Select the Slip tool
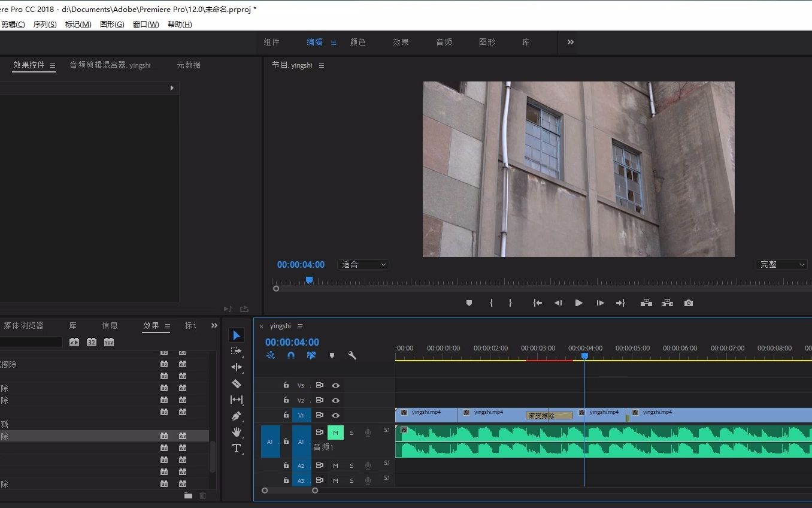The image size is (812, 508). coord(237,400)
